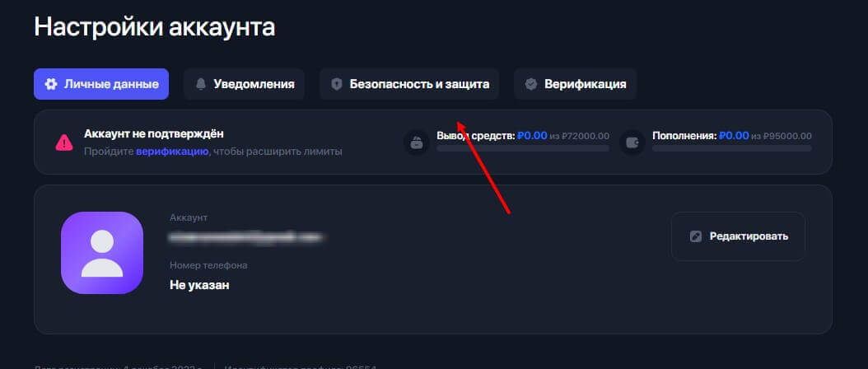Click the Аккаунт не подтверждён heading

click(154, 134)
